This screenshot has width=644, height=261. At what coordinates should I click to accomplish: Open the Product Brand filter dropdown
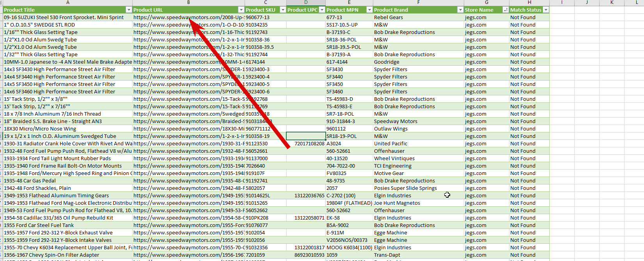[460, 10]
